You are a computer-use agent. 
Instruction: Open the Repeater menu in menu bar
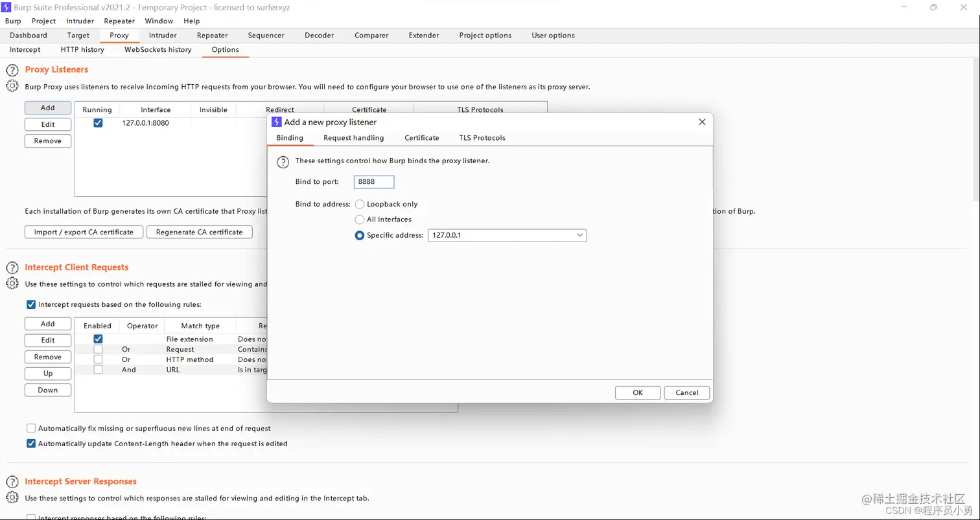pos(119,21)
